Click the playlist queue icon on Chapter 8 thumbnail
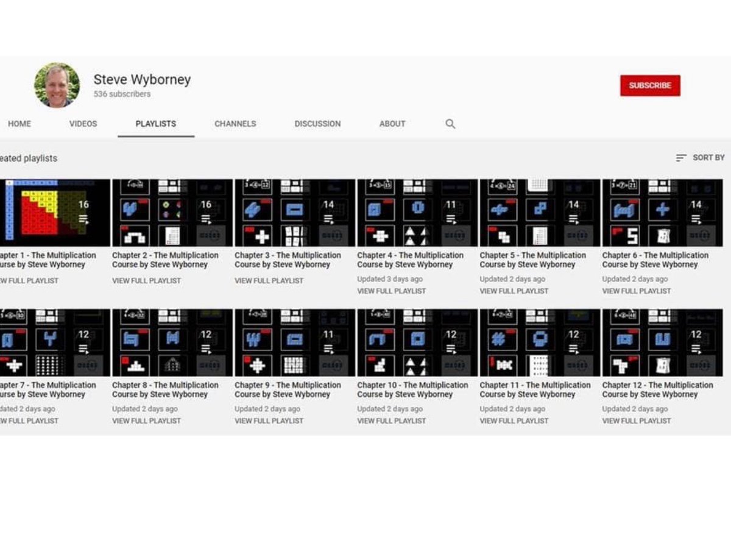Image resolution: width=731 pixels, height=560 pixels. pyautogui.click(x=206, y=349)
